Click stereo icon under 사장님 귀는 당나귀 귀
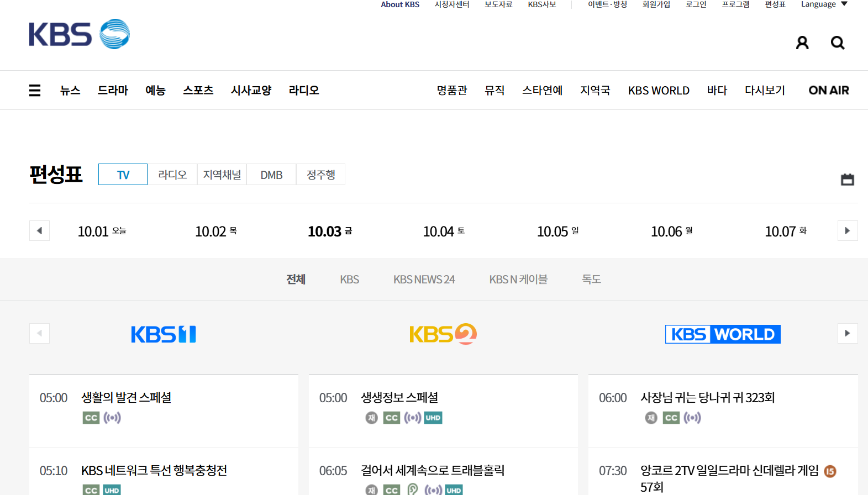Image resolution: width=868 pixels, height=495 pixels. click(692, 418)
